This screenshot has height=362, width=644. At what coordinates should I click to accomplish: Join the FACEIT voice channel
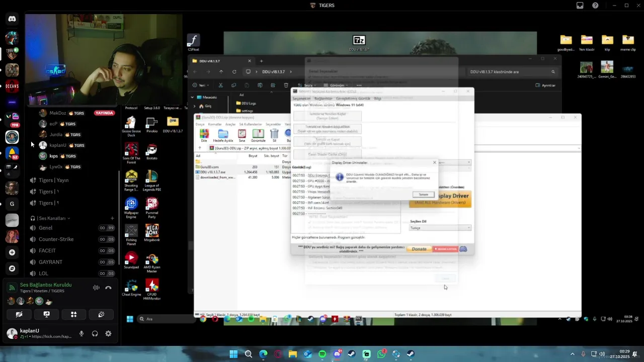[x=72, y=250]
